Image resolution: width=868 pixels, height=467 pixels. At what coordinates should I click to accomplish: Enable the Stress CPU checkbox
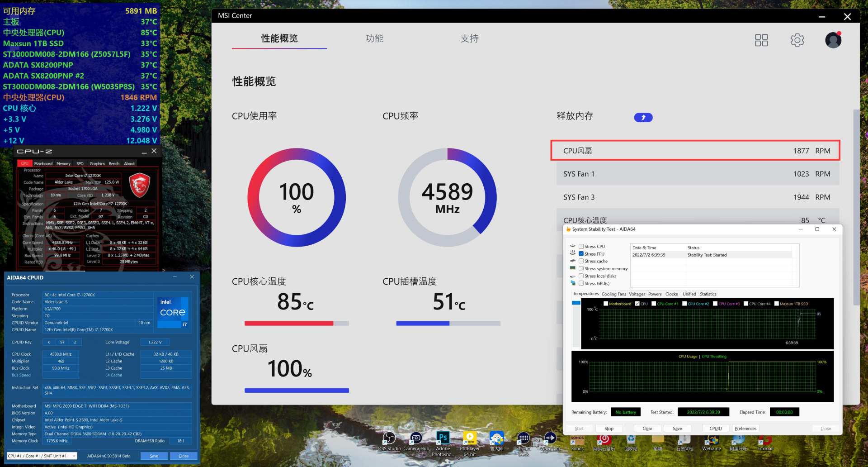coord(581,247)
